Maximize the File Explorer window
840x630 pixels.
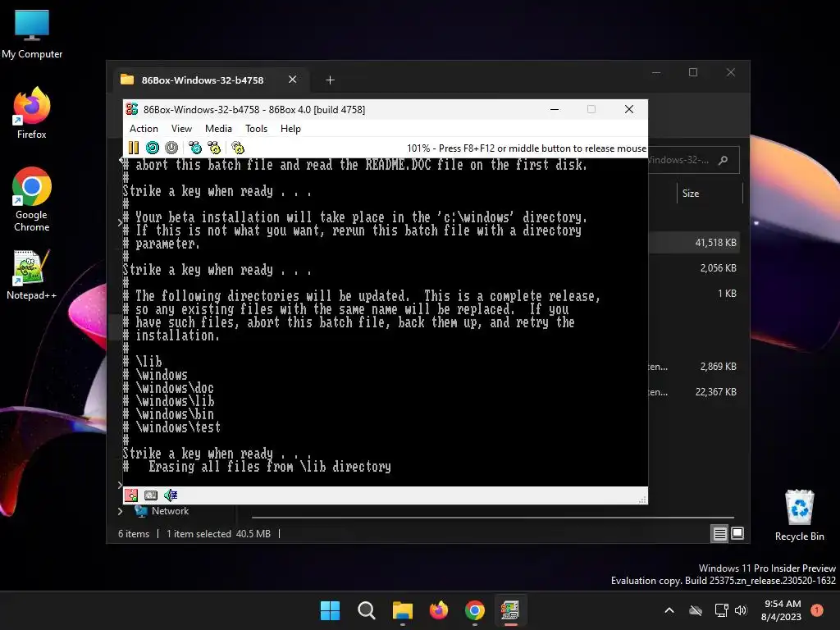point(693,72)
